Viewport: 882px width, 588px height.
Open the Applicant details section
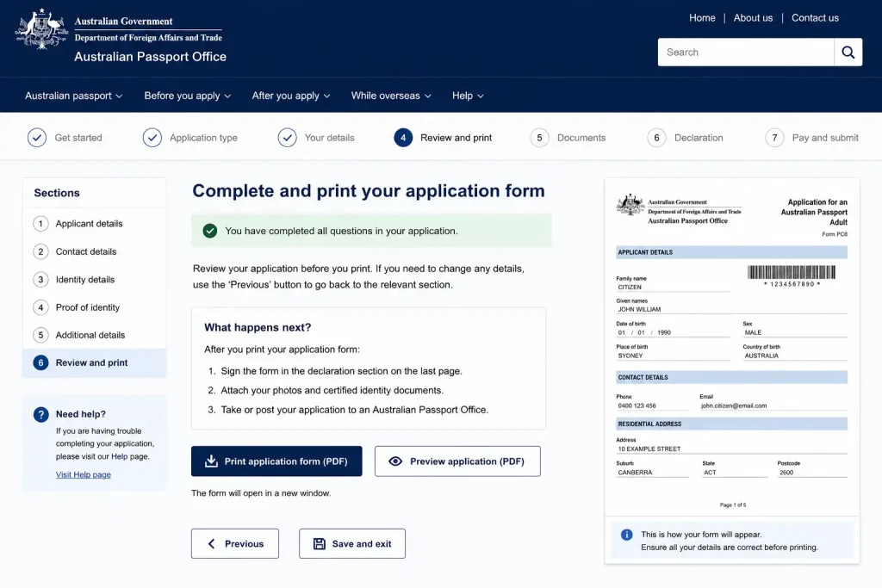tap(95, 224)
